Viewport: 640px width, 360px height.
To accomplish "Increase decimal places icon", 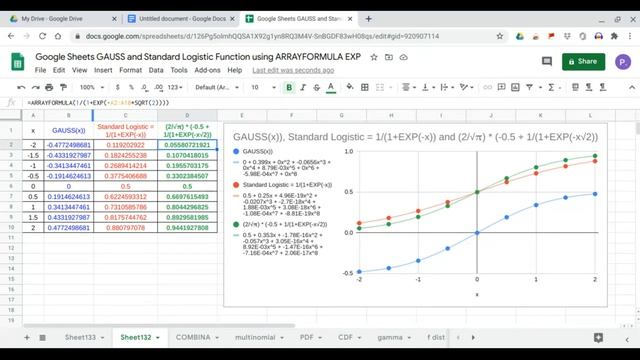I will click(x=159, y=87).
